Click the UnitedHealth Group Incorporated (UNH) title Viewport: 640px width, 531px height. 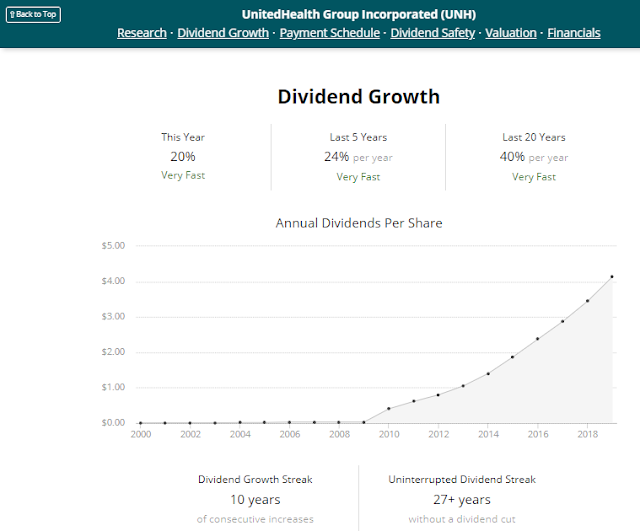pyautogui.click(x=359, y=14)
